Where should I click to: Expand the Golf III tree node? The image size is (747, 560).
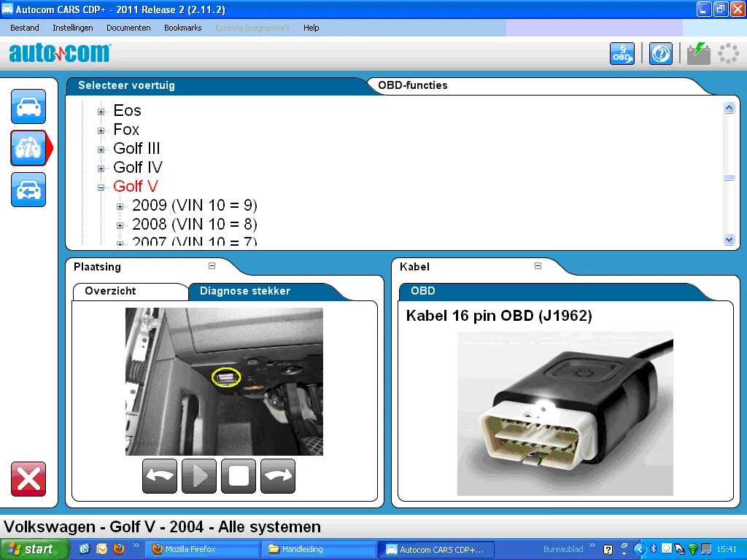[x=101, y=149]
